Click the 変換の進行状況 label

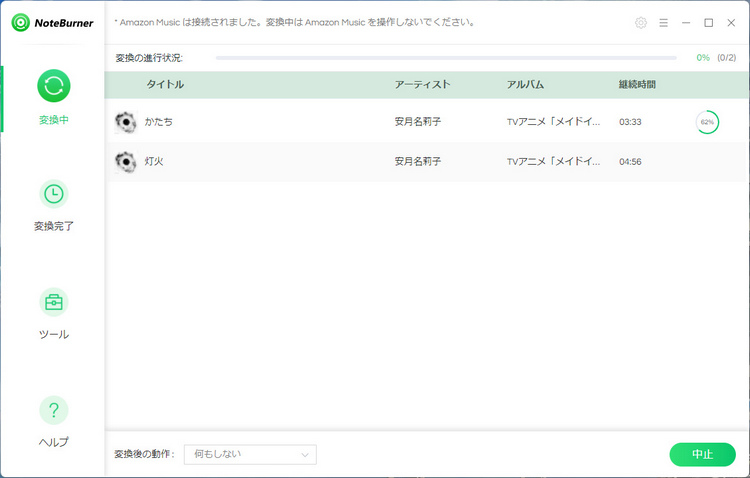click(x=149, y=58)
